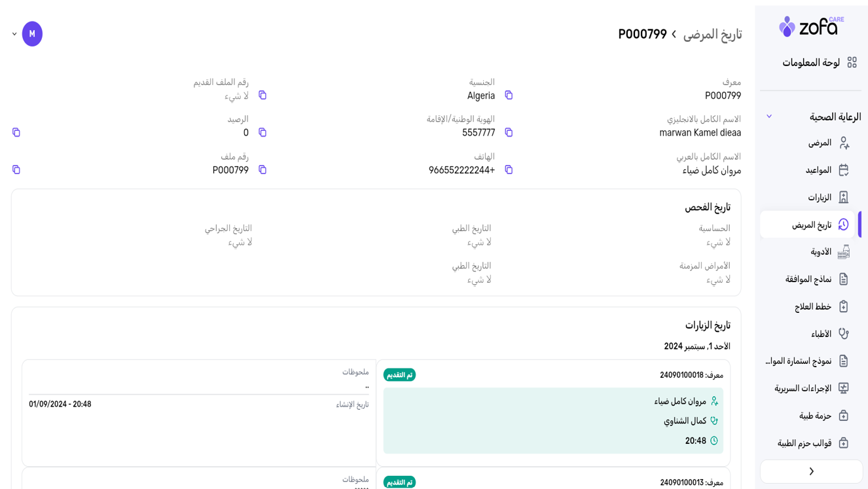Go to the visits menu item
This screenshot has width=868, height=489.
tap(819, 198)
